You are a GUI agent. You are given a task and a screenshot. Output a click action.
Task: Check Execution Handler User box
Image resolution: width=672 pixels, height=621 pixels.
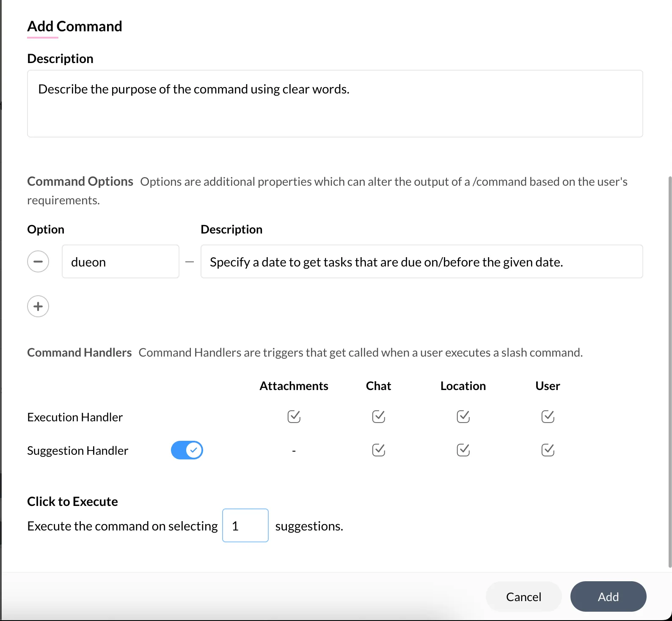(x=548, y=417)
